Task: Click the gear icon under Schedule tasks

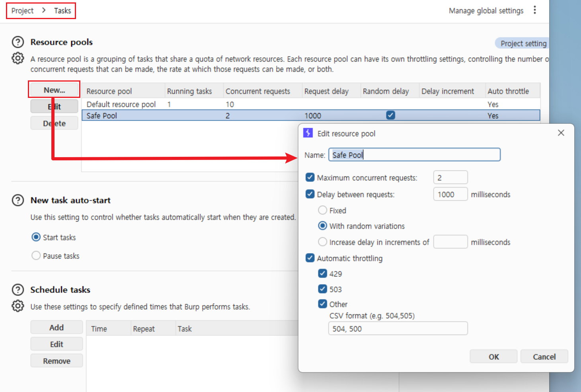Action: [x=18, y=306]
